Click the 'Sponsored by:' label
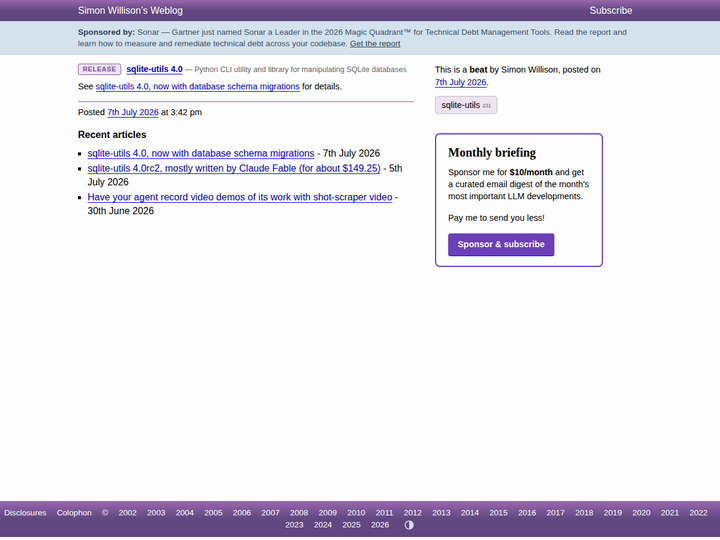Screen dimensions: 720x540 [106, 32]
